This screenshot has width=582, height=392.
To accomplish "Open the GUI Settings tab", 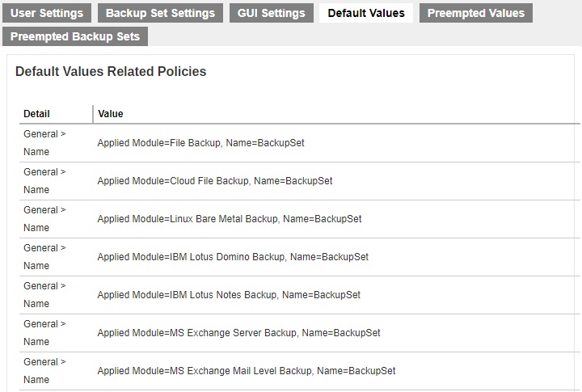I will [x=271, y=13].
